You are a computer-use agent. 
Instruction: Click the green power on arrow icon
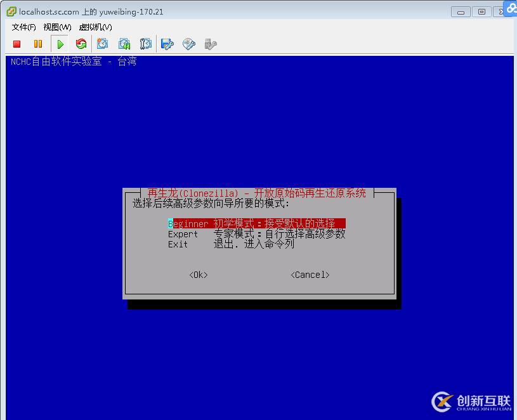60,43
